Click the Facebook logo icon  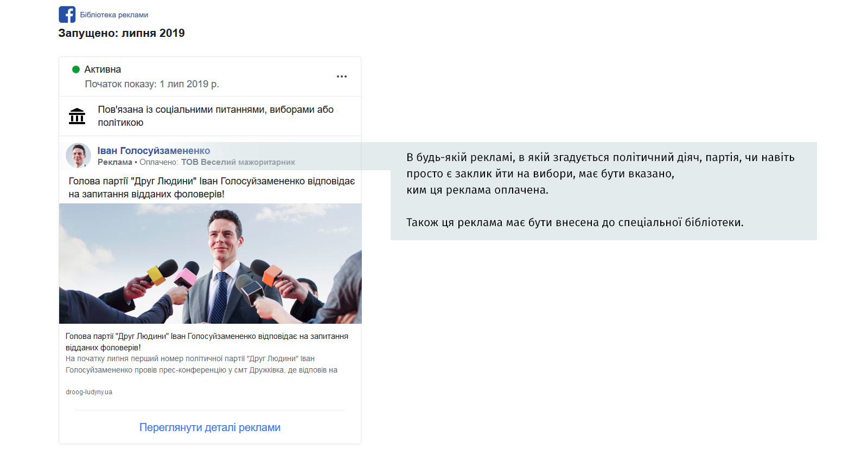(67, 15)
